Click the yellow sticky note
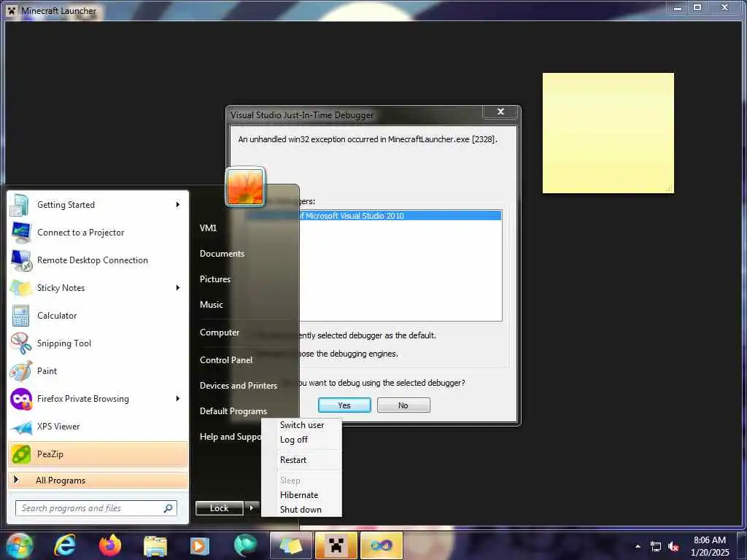This screenshot has height=560, width=747. click(608, 133)
